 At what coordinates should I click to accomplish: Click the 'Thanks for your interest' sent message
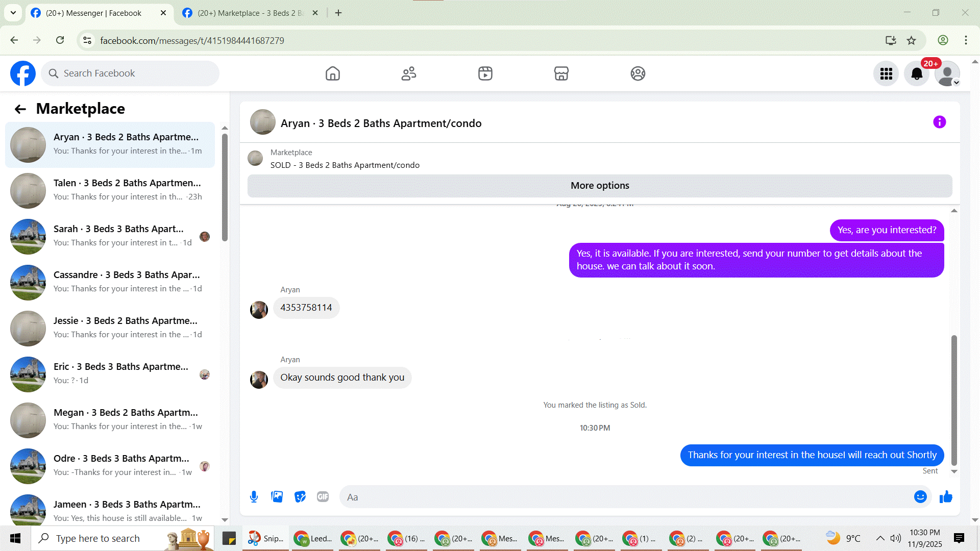[812, 455]
